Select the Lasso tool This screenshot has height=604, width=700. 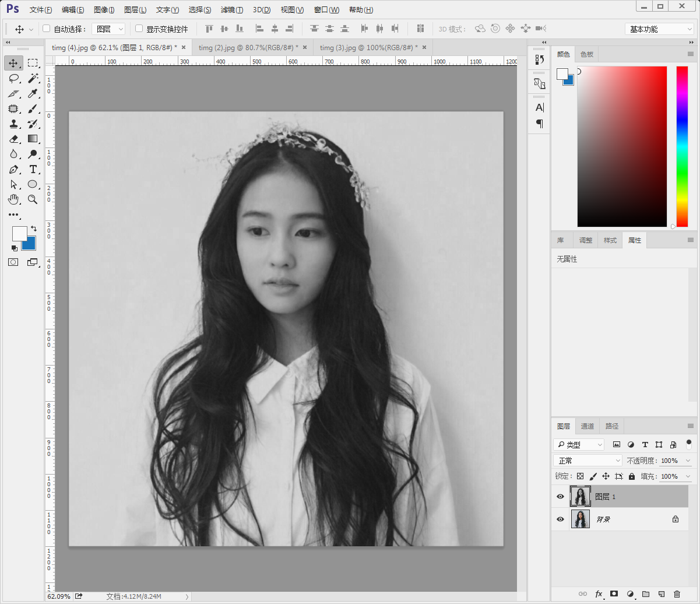click(13, 78)
